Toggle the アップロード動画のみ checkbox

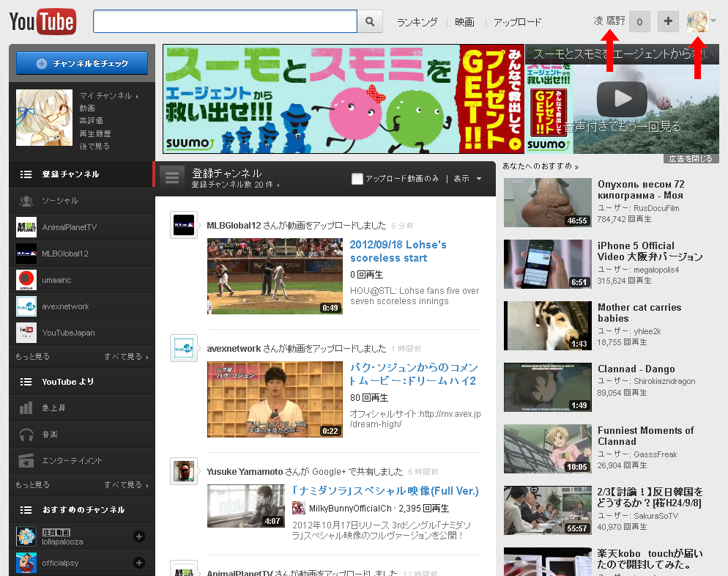click(x=357, y=178)
